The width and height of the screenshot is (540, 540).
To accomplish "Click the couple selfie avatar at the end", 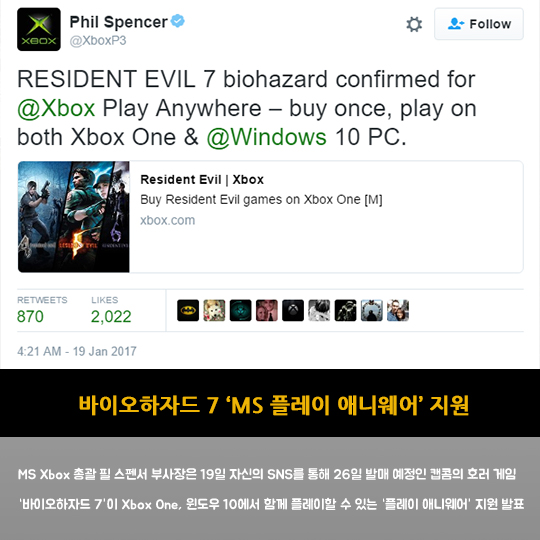I will [x=398, y=310].
